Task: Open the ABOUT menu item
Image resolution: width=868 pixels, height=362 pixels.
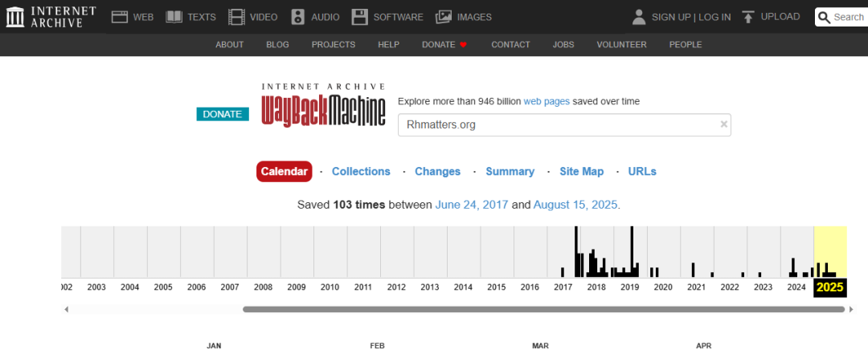Action: 230,45
